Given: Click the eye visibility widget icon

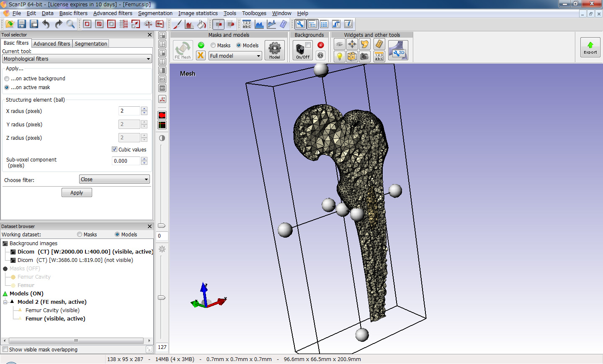Looking at the screenshot, I should click(340, 44).
